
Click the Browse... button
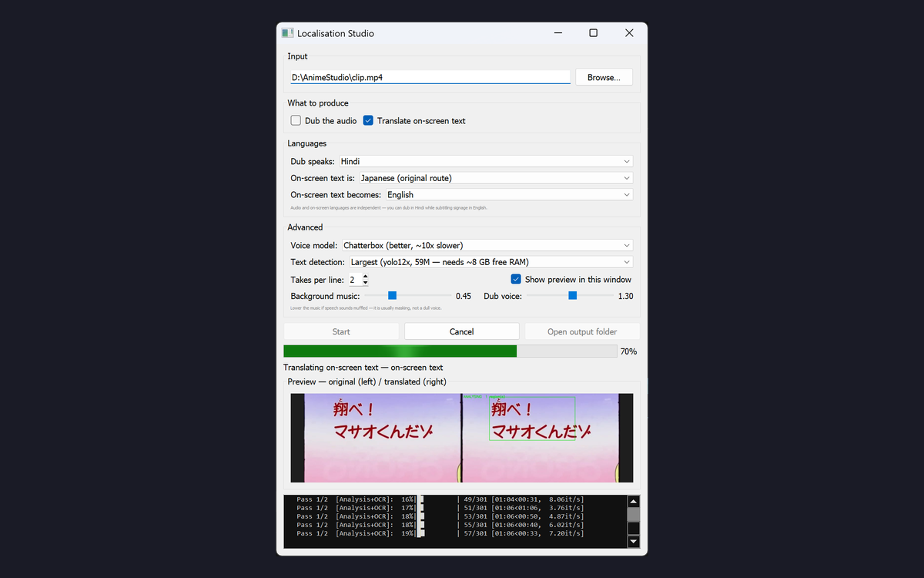(x=604, y=77)
